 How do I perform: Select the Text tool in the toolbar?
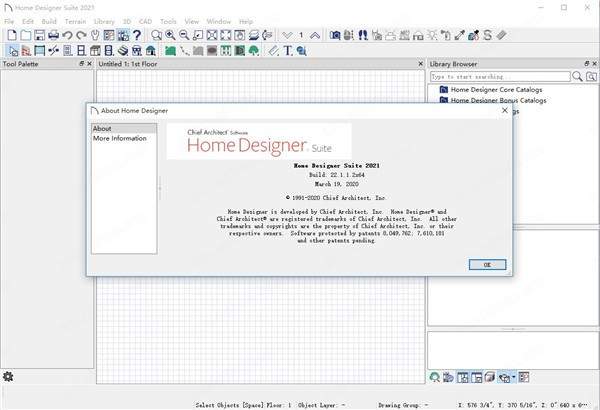pyautogui.click(x=287, y=50)
